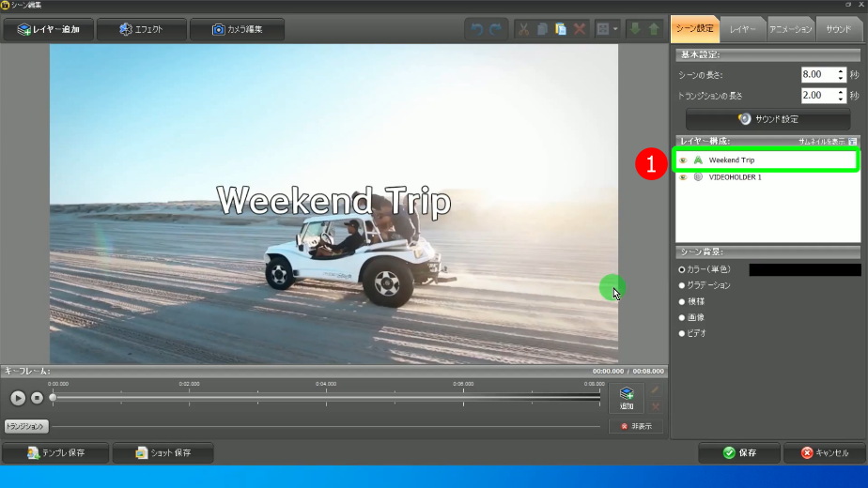Open the レイヤー tab
Image resolution: width=868 pixels, height=488 pixels.
(x=743, y=29)
